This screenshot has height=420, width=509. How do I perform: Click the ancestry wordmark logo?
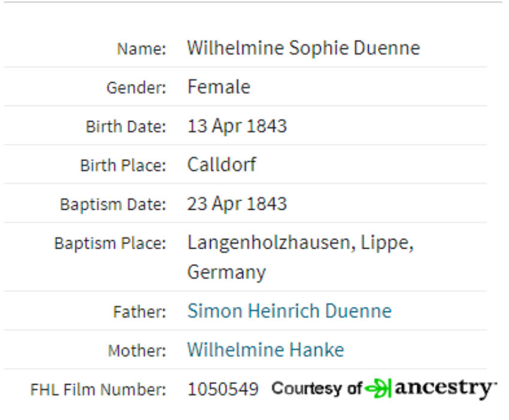[446, 388]
